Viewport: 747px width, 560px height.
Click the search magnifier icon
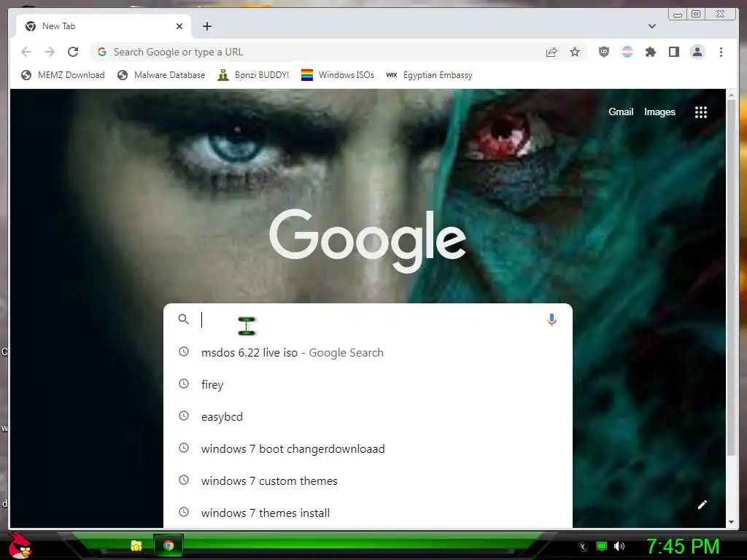pyautogui.click(x=183, y=319)
